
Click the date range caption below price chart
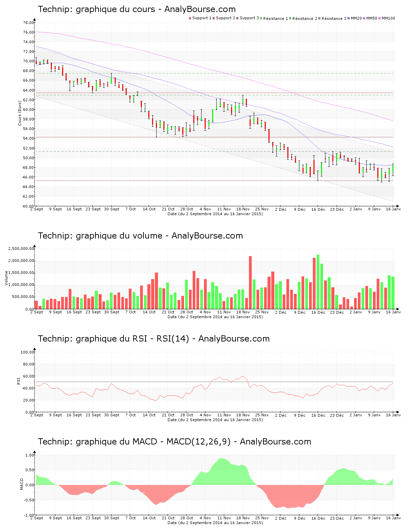point(215,214)
